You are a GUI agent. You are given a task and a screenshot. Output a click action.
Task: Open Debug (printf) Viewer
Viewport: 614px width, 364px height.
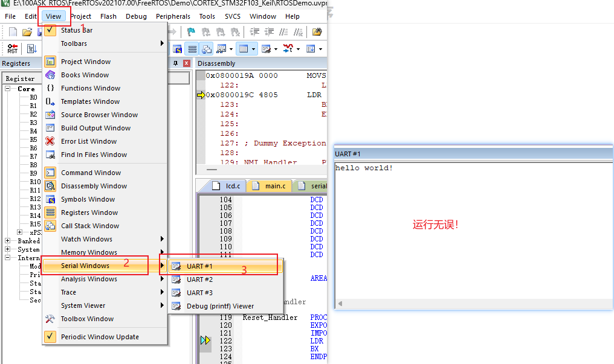[x=225, y=306]
